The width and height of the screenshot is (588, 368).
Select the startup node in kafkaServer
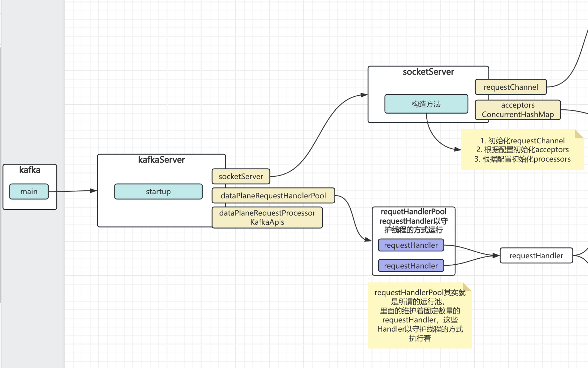tap(159, 191)
